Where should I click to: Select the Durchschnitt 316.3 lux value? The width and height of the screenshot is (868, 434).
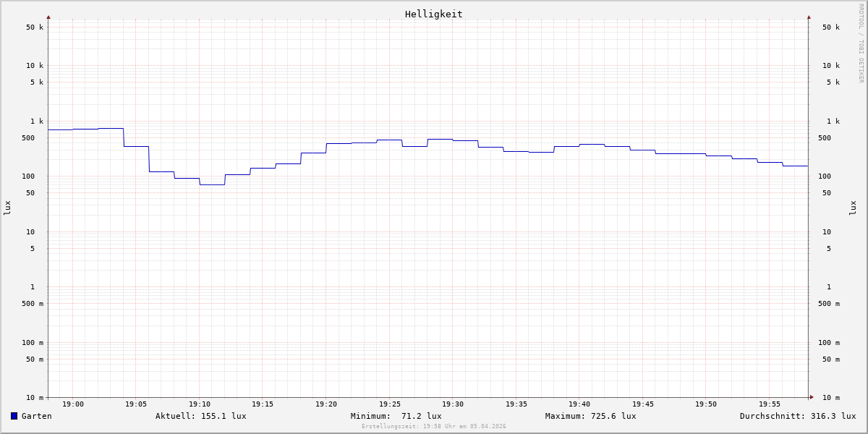tap(797, 416)
